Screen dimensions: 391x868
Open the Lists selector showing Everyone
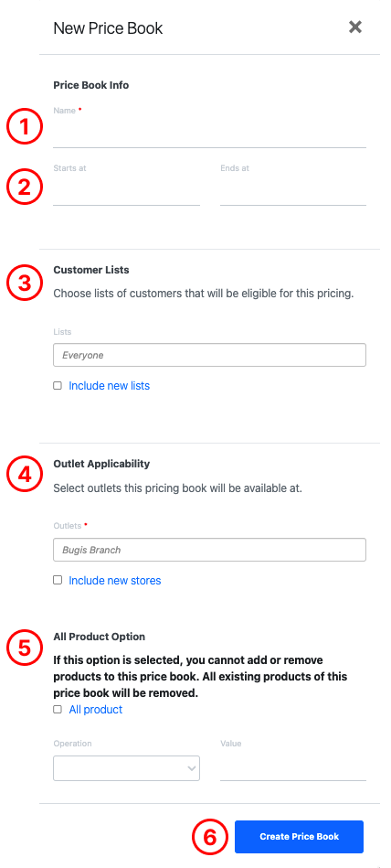point(209,355)
